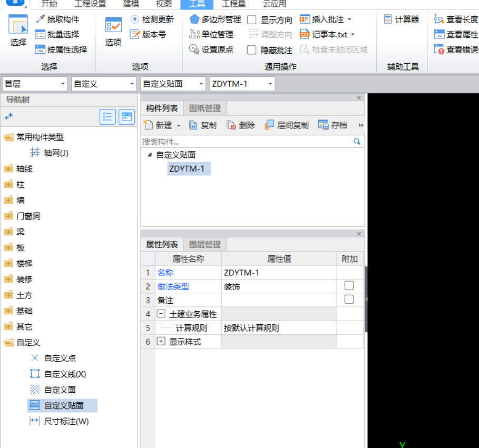Select ZDYTM-1 in component list

pyautogui.click(x=189, y=168)
